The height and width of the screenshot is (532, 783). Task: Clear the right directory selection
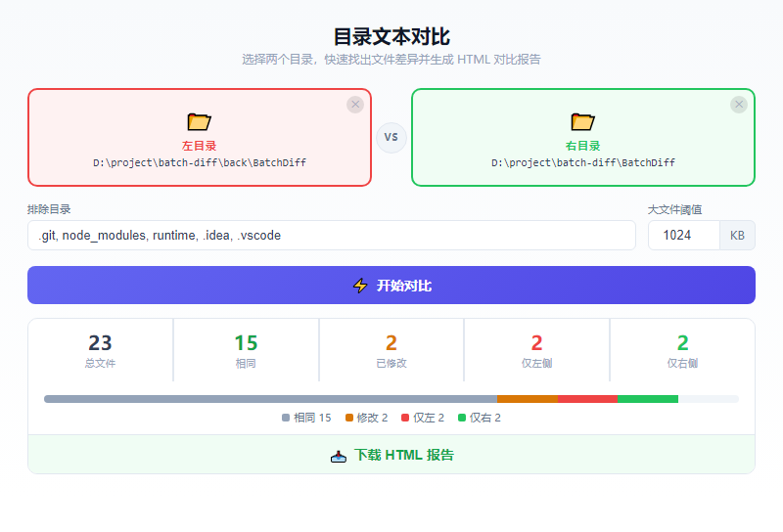739,105
